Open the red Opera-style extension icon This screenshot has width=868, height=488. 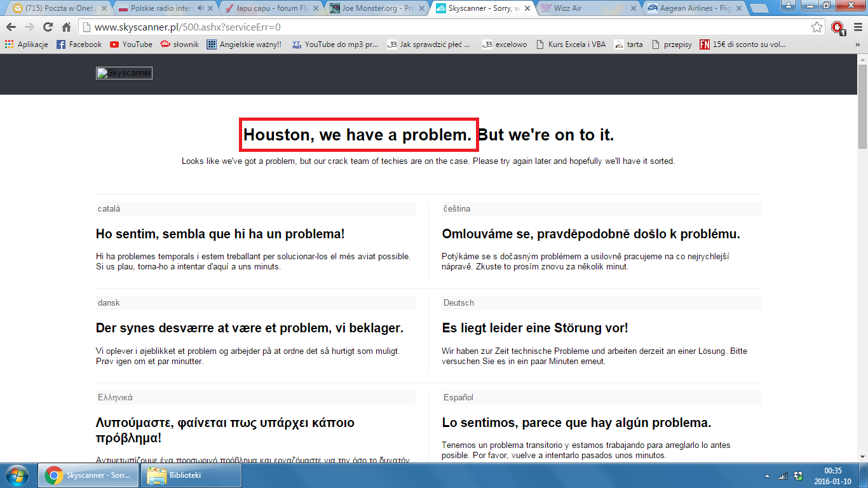(837, 27)
